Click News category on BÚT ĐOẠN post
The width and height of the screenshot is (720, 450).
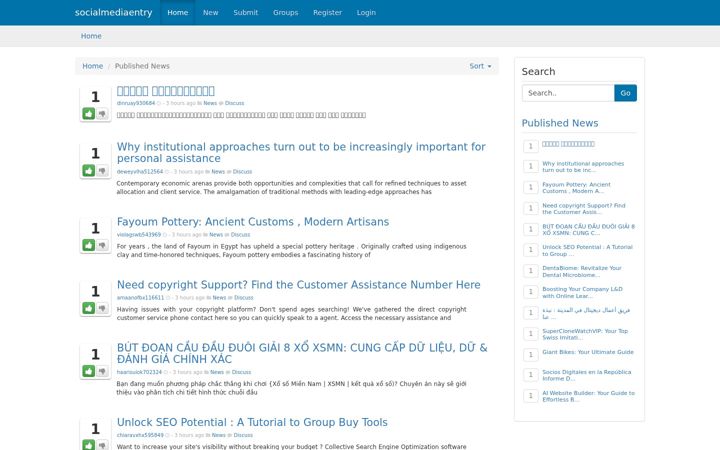tap(217, 372)
